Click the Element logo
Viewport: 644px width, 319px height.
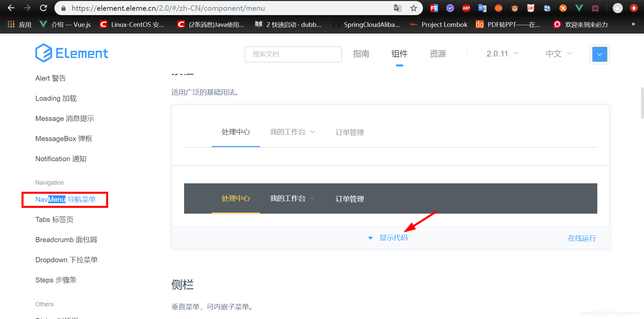point(72,53)
